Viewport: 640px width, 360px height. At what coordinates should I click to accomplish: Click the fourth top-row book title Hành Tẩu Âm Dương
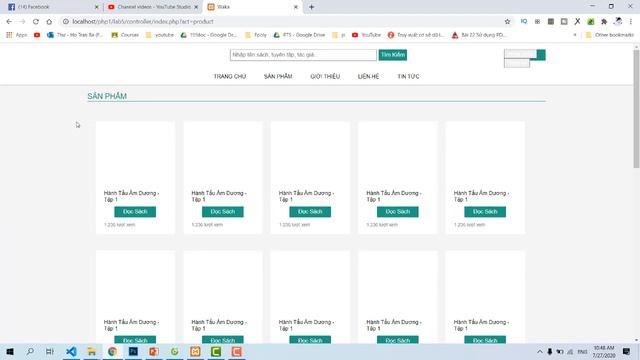[394, 196]
